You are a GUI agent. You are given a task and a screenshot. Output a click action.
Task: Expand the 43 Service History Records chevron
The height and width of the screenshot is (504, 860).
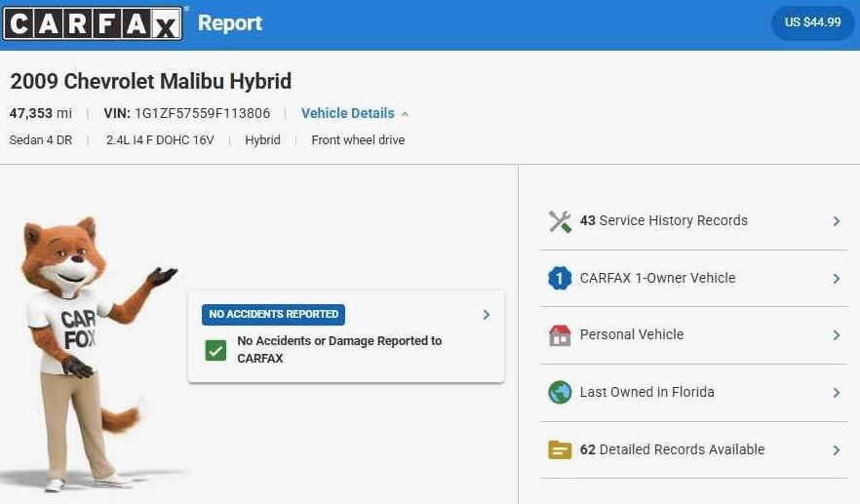(x=837, y=221)
